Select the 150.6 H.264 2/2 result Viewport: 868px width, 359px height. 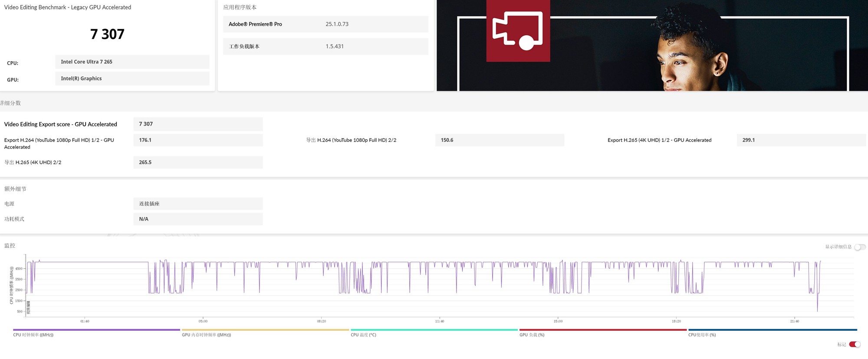[499, 140]
